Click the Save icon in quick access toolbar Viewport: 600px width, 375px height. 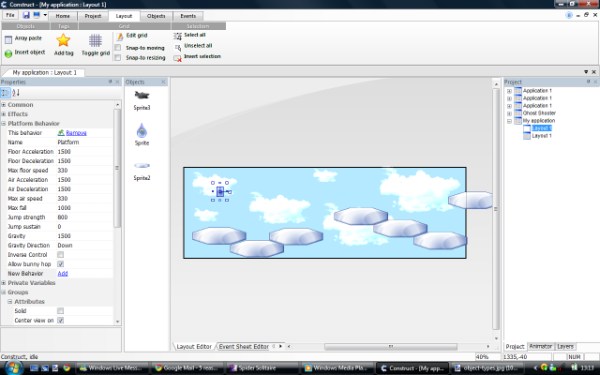pos(26,15)
